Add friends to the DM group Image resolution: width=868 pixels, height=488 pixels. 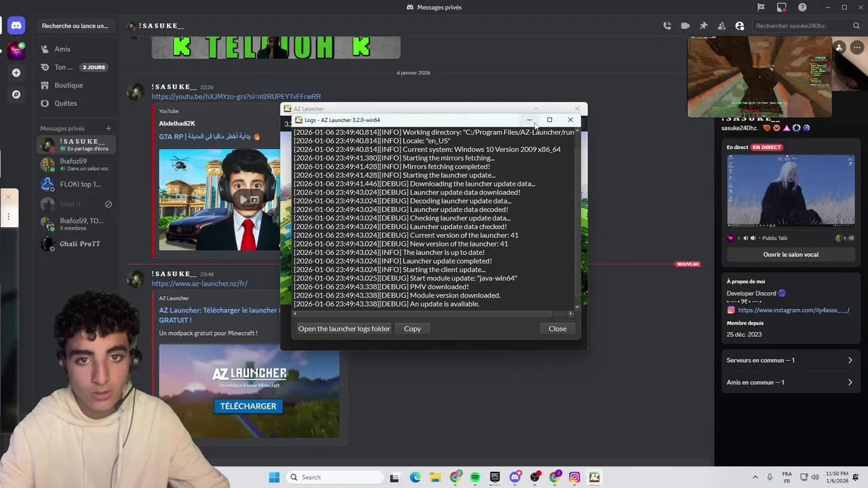[x=722, y=26]
